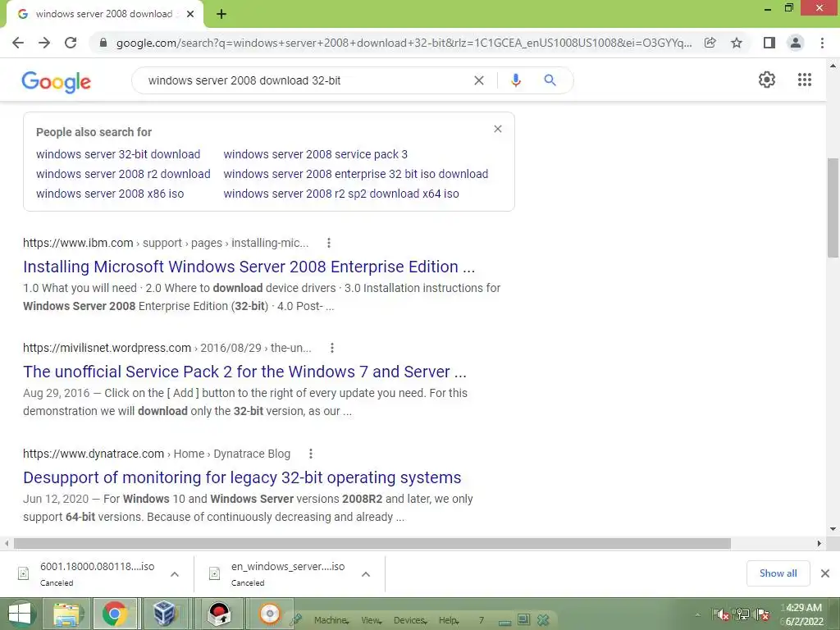Click the network tray icon
The image size is (840, 630).
click(742, 615)
